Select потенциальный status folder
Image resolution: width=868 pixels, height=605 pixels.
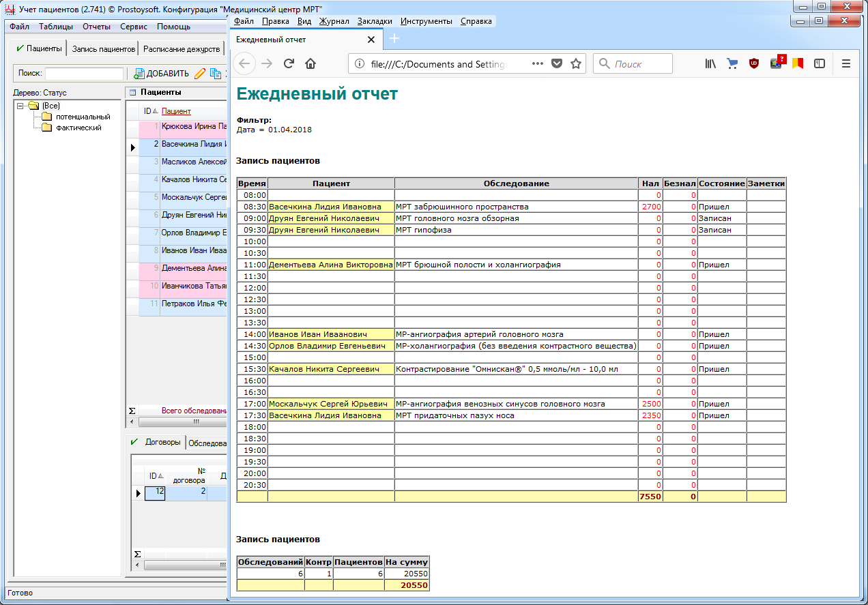(x=82, y=117)
